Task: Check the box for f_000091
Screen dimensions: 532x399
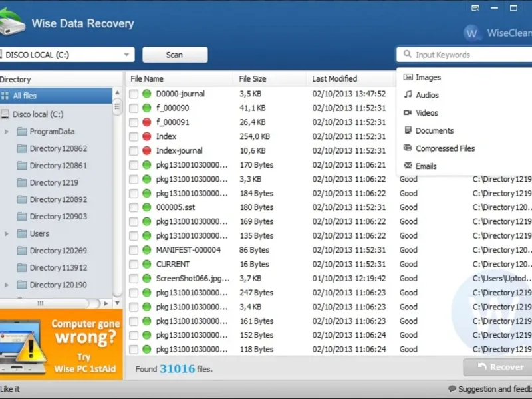Action: pyautogui.click(x=134, y=122)
